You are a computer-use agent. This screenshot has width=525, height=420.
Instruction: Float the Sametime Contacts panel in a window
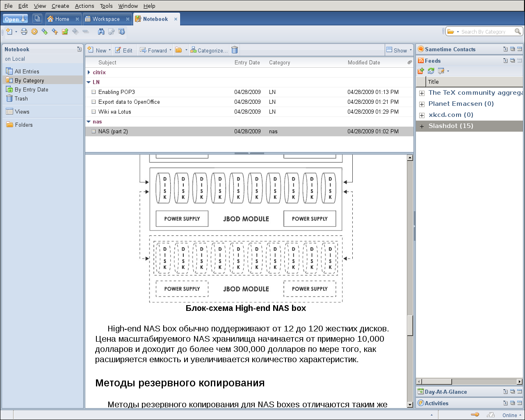[x=512, y=49]
